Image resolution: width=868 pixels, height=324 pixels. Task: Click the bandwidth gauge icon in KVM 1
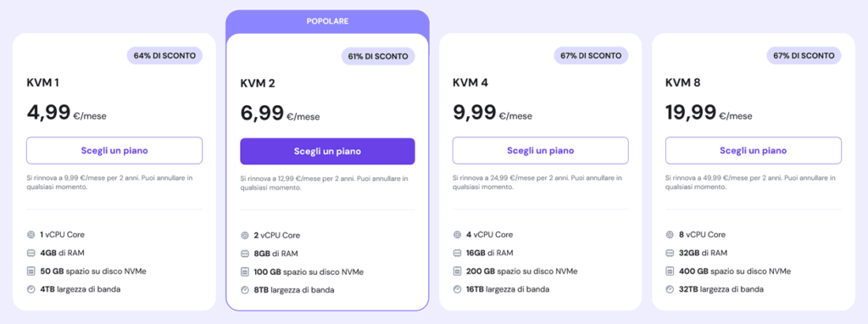point(31,289)
